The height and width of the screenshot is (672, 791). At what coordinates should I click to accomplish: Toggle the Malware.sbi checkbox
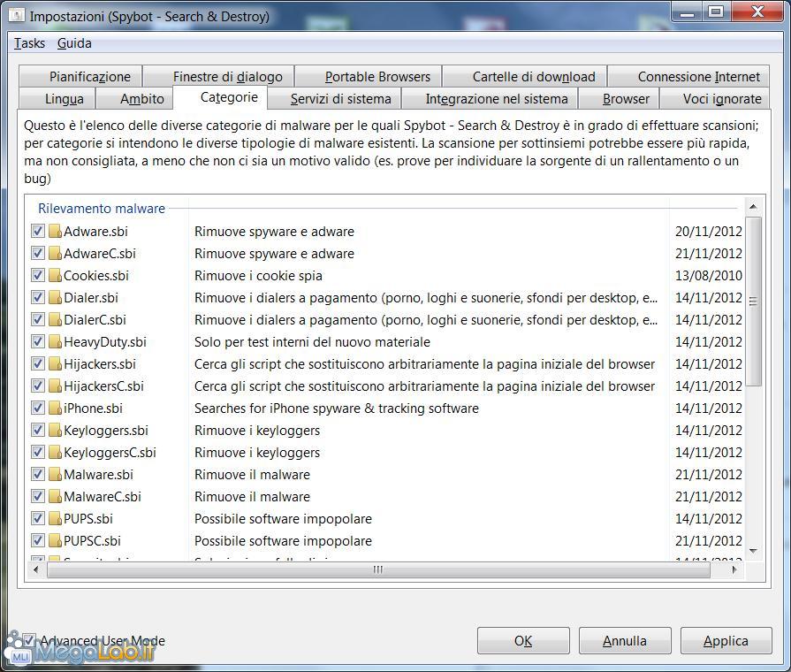38,475
